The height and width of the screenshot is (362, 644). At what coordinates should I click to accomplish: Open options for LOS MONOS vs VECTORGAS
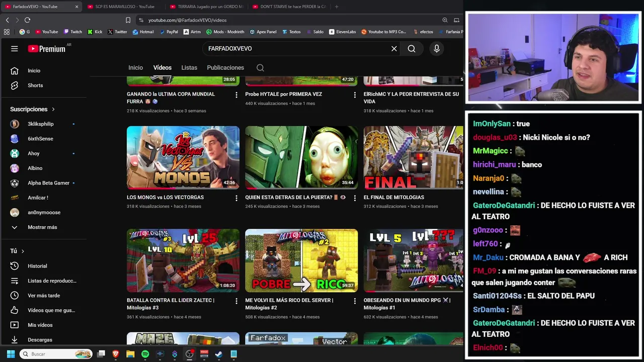pyautogui.click(x=236, y=198)
